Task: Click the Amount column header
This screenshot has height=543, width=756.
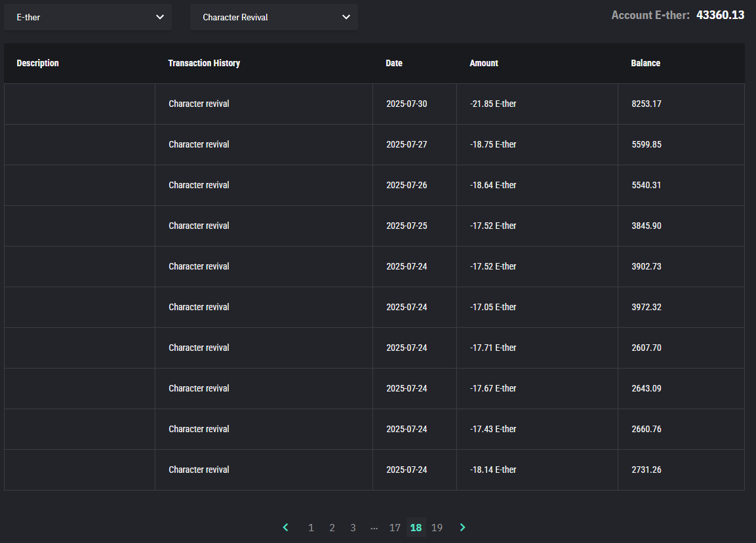Action: [x=484, y=63]
